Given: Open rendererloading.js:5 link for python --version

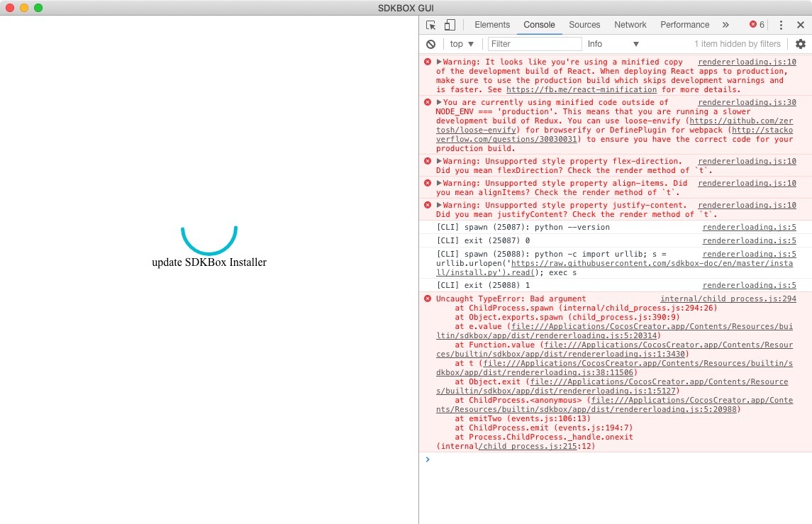Looking at the screenshot, I should click(750, 228).
